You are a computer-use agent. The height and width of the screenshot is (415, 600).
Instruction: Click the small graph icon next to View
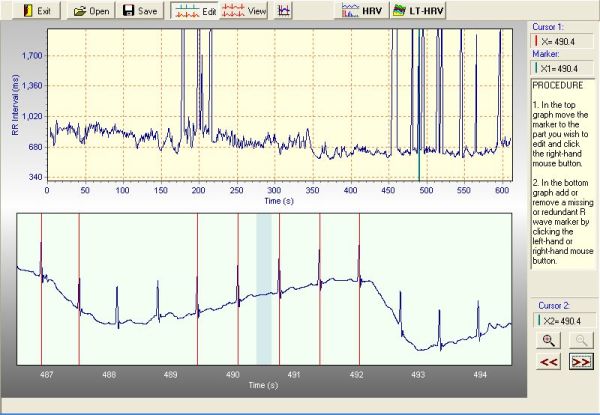click(285, 11)
